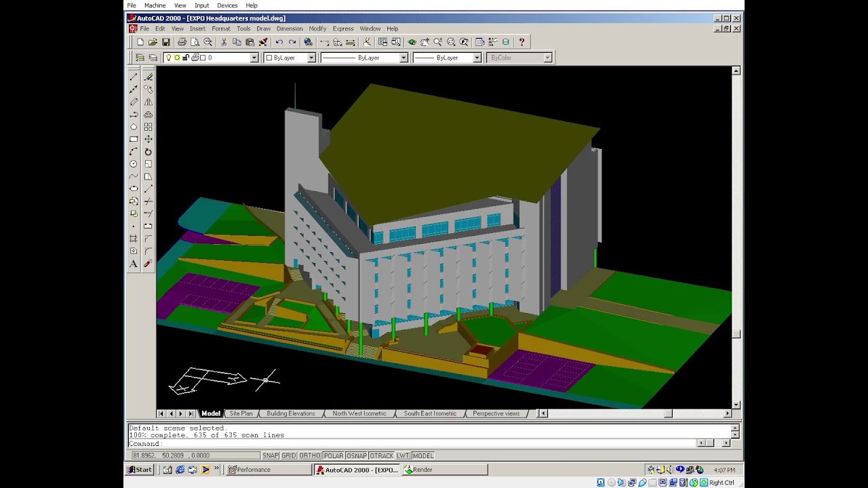868x488 pixels.
Task: Activate Match Properties paintbrush icon
Action: tap(263, 42)
